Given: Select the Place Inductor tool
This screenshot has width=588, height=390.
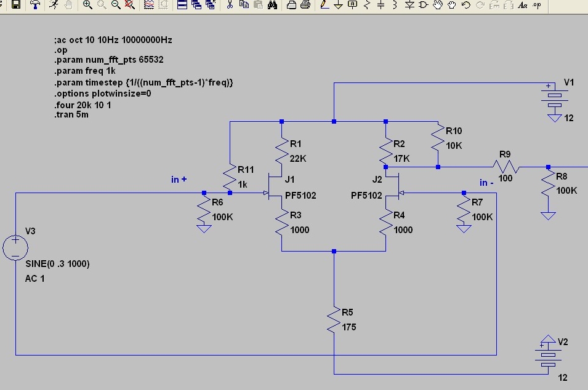Looking at the screenshot, I should [x=395, y=4].
